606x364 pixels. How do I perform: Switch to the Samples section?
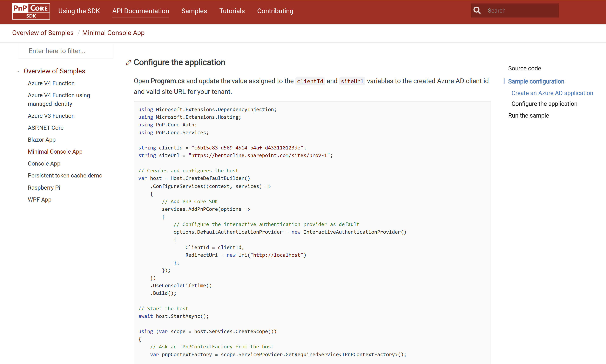click(194, 11)
